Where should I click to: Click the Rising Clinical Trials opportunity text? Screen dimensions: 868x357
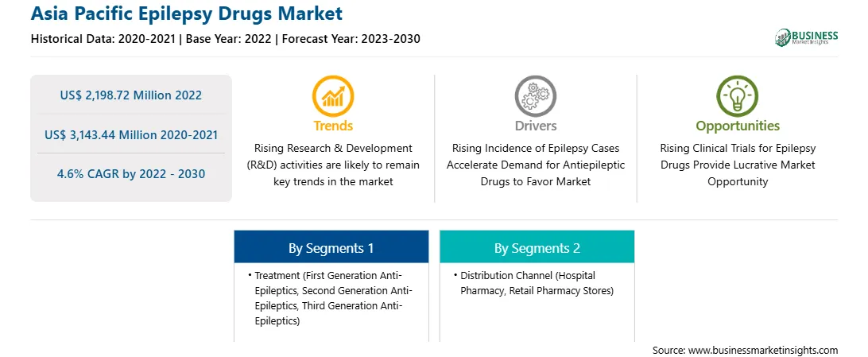[x=738, y=165]
